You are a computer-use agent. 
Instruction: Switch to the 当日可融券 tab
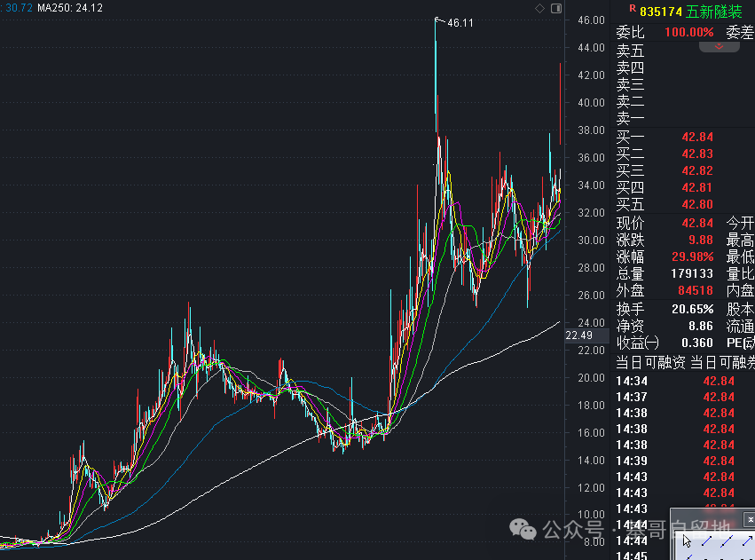click(721, 362)
